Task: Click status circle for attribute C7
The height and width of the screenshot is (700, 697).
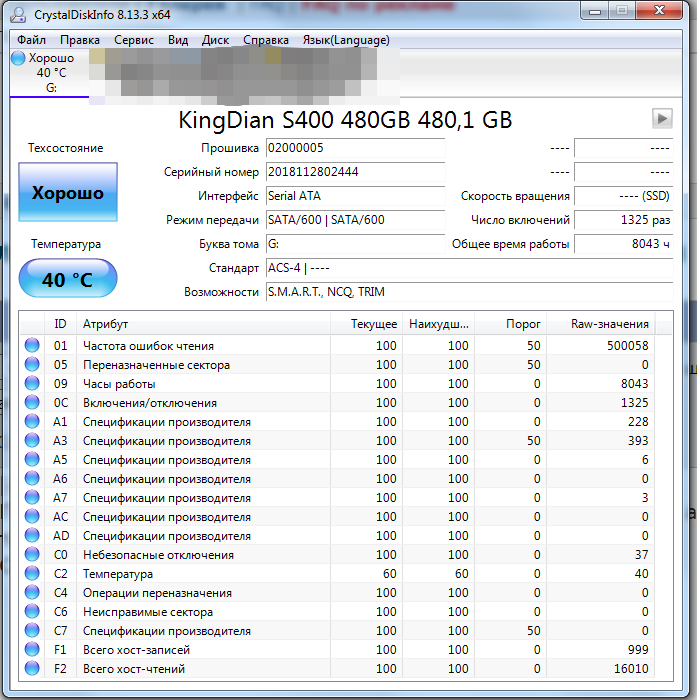Action: [x=32, y=630]
